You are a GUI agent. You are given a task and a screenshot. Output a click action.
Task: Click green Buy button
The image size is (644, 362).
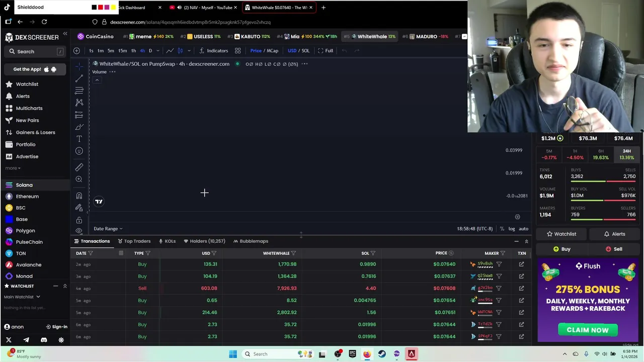point(561,249)
